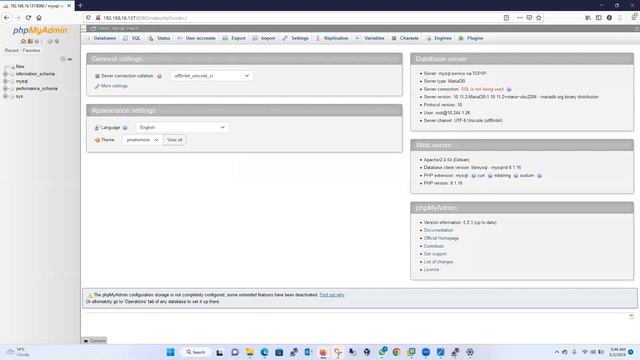Click the collapse all icon in sidebar
The image size is (640, 360).
63,59
